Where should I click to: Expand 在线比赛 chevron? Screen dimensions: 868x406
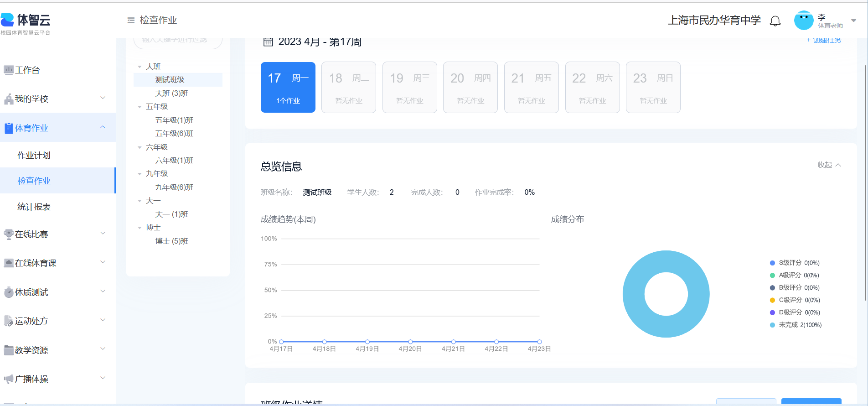103,234
